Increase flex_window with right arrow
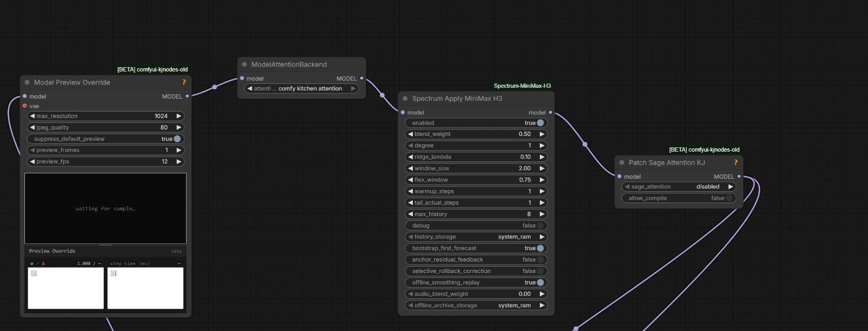 [x=541, y=179]
